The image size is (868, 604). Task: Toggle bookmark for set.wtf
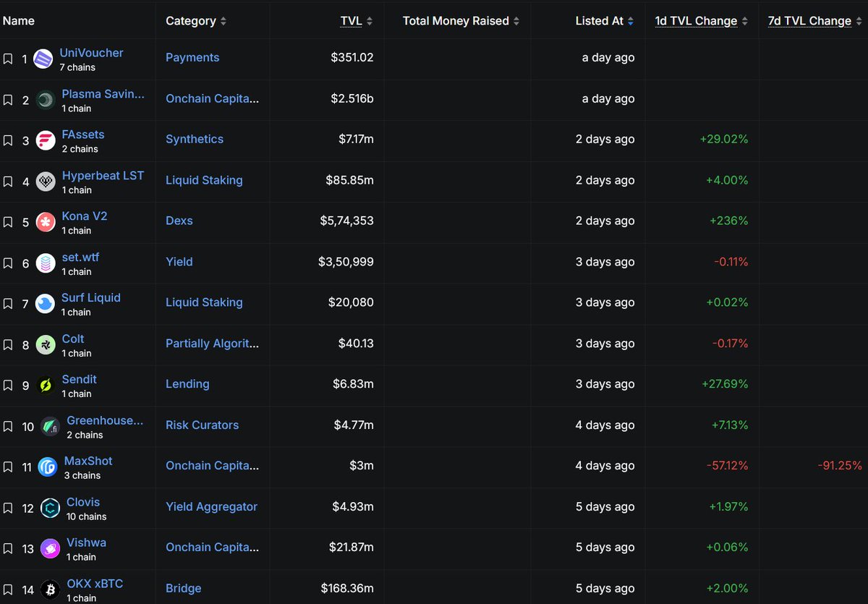tap(7, 263)
